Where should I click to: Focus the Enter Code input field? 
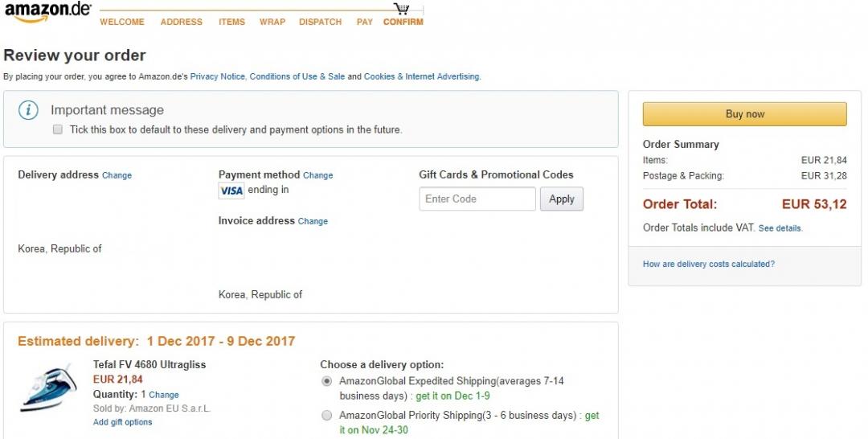pos(477,199)
